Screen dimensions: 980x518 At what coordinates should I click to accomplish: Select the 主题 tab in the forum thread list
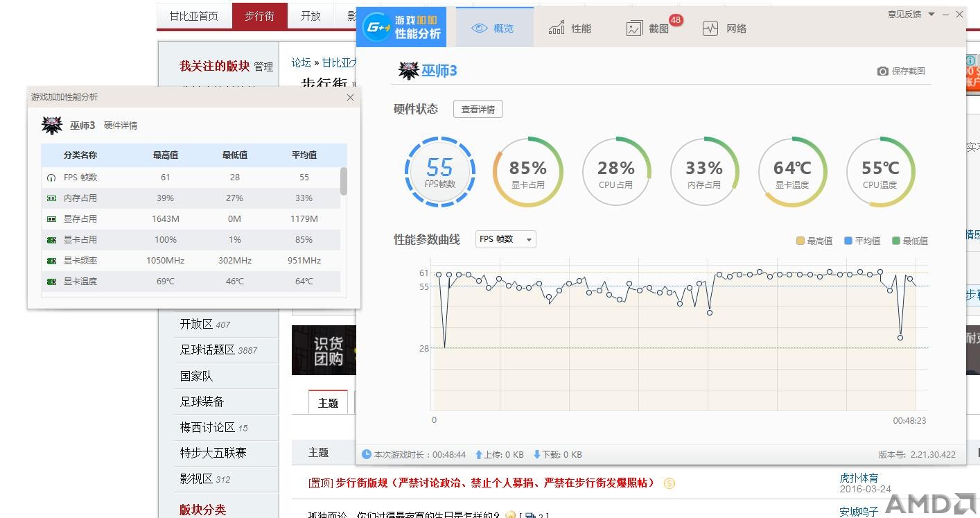(328, 402)
